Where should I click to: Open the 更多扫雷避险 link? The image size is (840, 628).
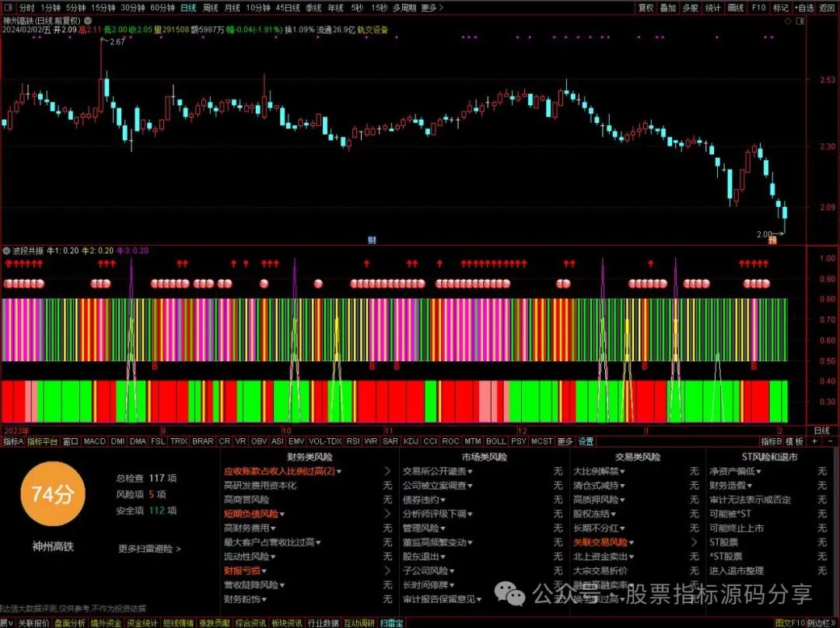click(149, 549)
